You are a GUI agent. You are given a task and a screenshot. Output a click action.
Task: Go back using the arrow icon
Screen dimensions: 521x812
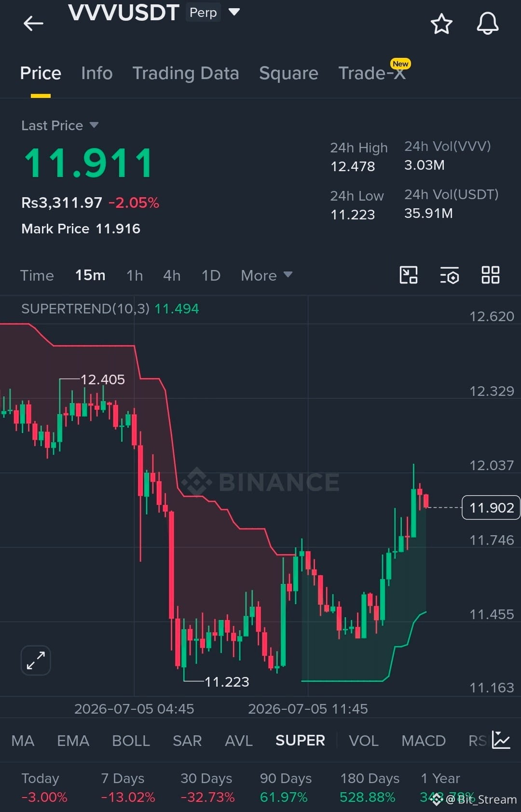pyautogui.click(x=33, y=23)
